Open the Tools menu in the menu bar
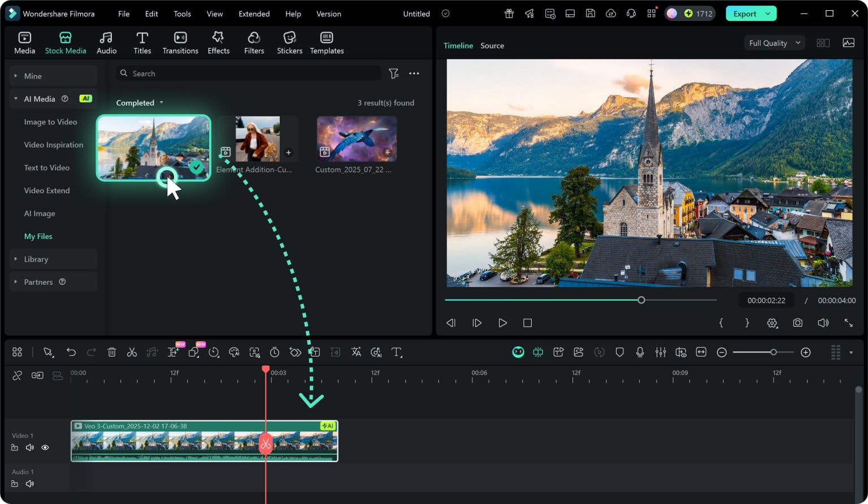 182,14
